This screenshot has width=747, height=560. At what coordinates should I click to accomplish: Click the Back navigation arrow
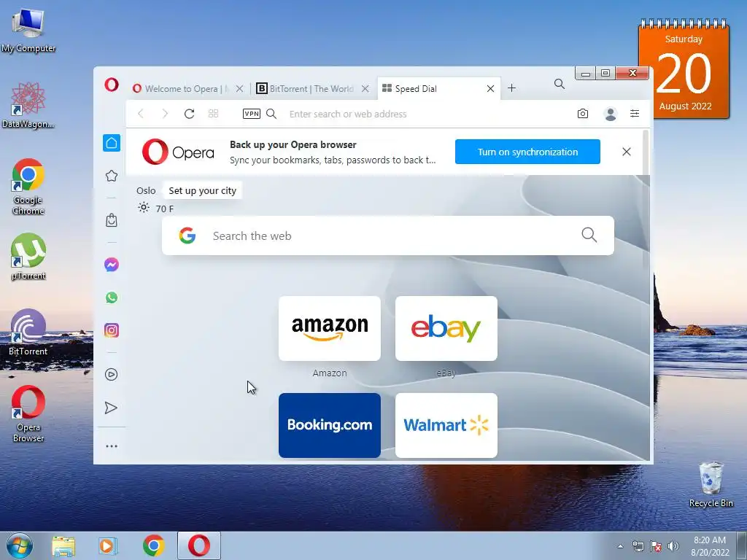[141, 114]
